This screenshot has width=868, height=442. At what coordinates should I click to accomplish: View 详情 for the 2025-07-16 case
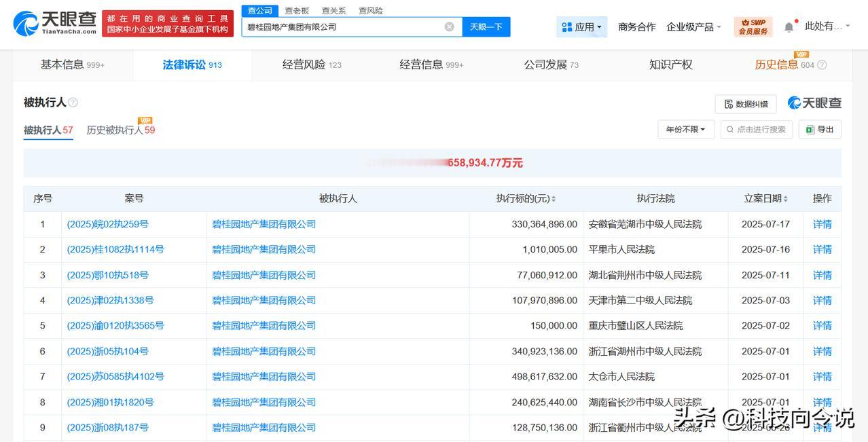822,249
